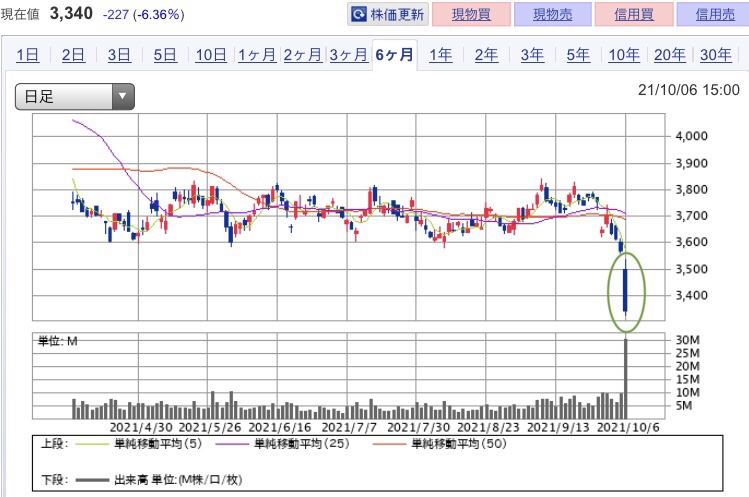Switch chart period to 3年
The width and height of the screenshot is (749, 497).
(532, 55)
